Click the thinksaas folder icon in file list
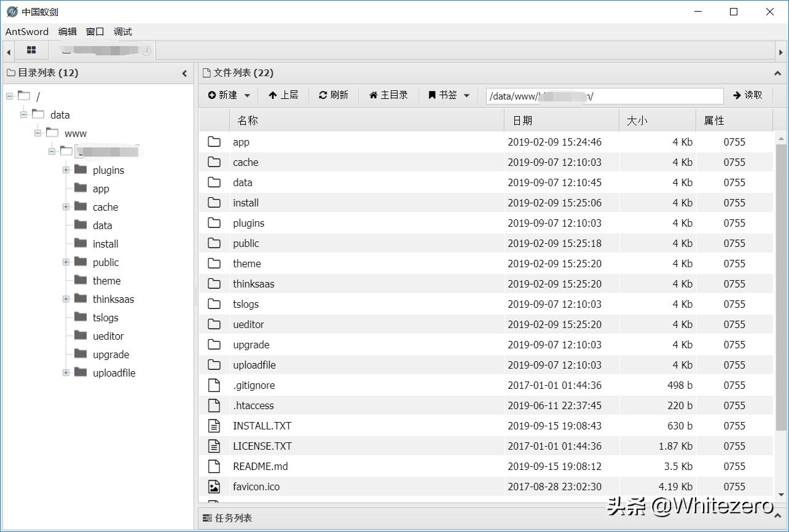This screenshot has width=789, height=532. [x=214, y=284]
